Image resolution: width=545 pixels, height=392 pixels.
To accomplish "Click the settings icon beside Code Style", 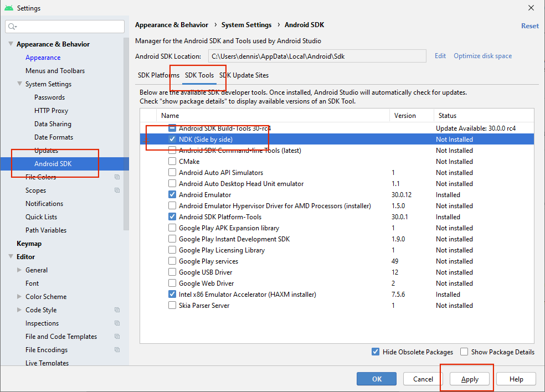I will pos(116,310).
